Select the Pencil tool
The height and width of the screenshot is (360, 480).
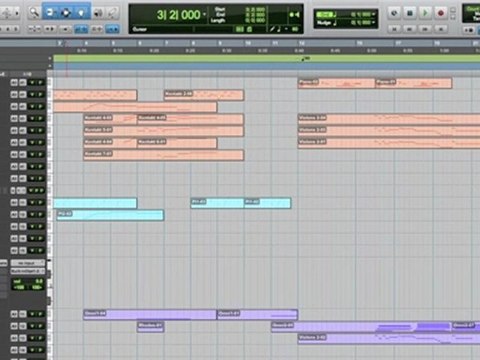113,13
